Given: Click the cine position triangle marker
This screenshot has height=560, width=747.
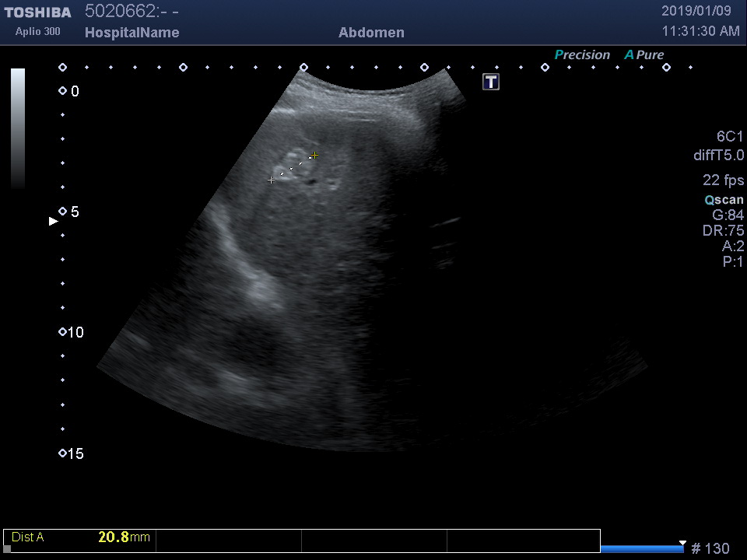Looking at the screenshot, I should click(682, 543).
